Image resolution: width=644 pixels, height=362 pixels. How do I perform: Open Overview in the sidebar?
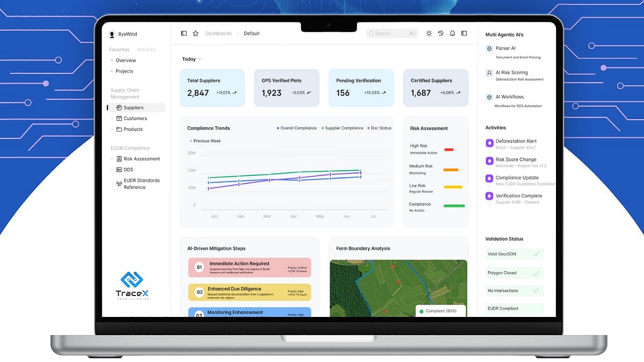click(x=126, y=61)
